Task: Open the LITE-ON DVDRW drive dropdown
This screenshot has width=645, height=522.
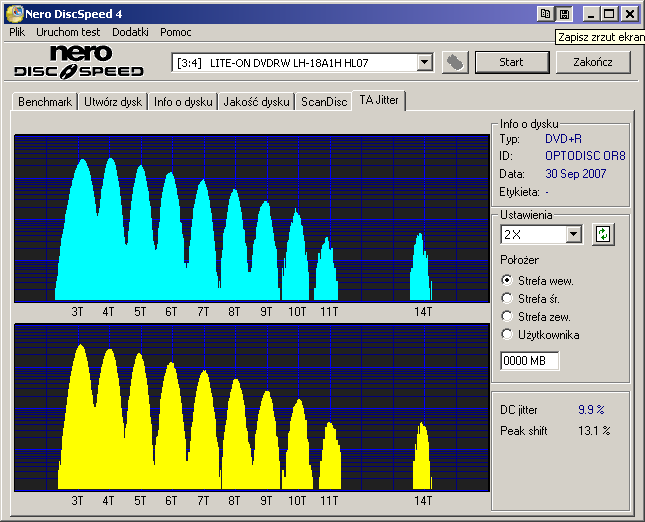Action: click(x=425, y=63)
